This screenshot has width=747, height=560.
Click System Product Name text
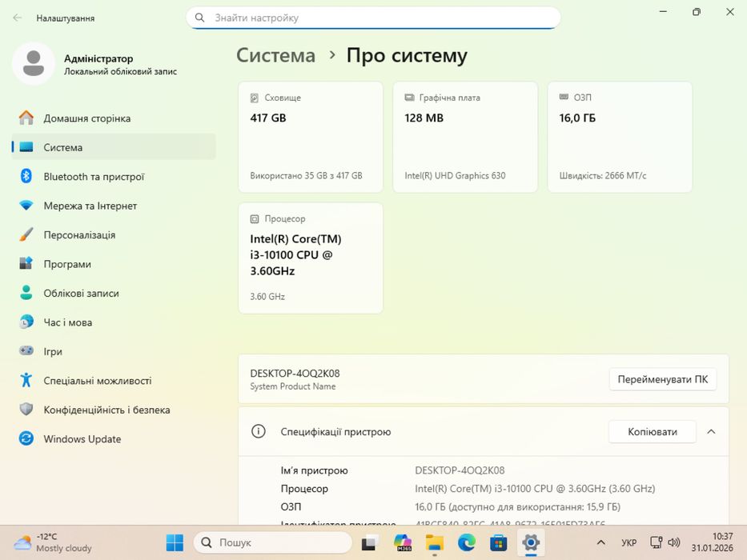[292, 386]
